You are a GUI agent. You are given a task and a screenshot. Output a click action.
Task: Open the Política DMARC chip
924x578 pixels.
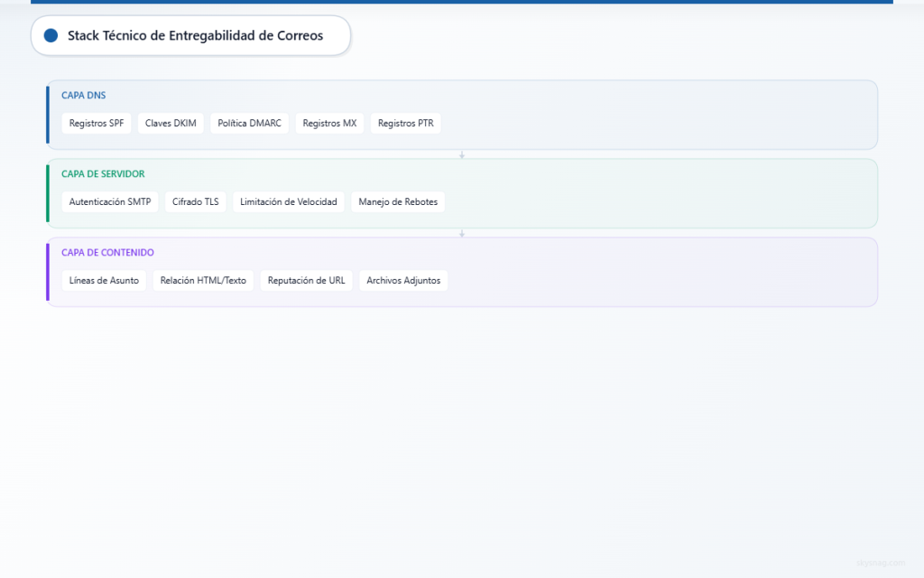250,124
